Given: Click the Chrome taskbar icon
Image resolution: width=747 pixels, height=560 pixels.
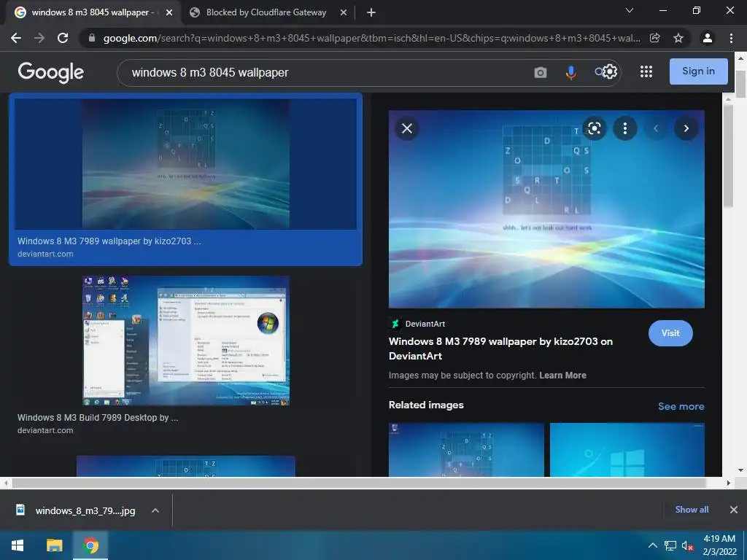Looking at the screenshot, I should point(90,545).
